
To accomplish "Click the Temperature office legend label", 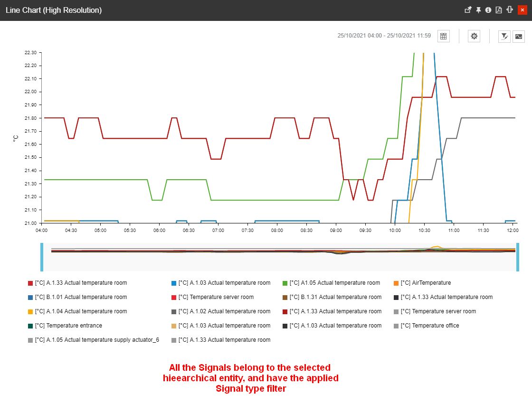I will tap(435, 326).
